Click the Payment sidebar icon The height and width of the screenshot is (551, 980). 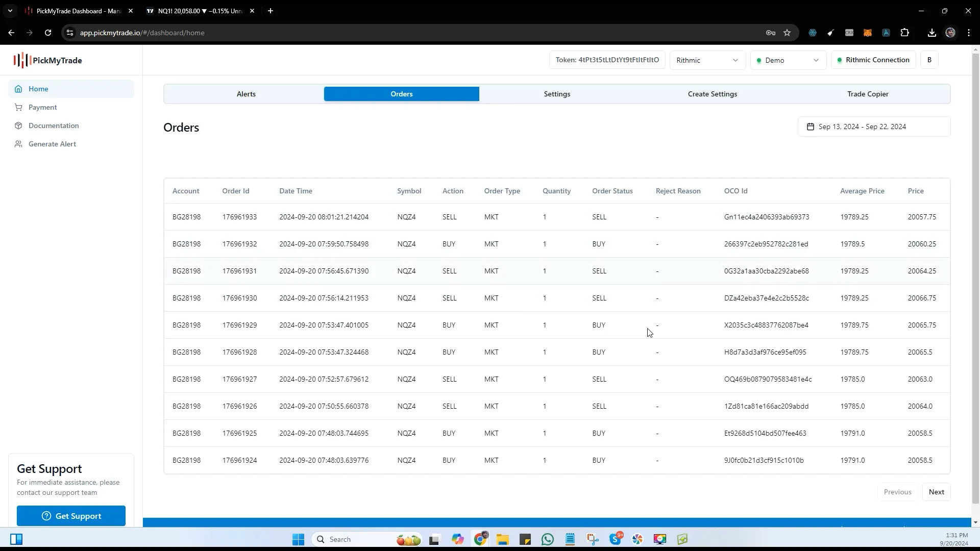pyautogui.click(x=19, y=107)
